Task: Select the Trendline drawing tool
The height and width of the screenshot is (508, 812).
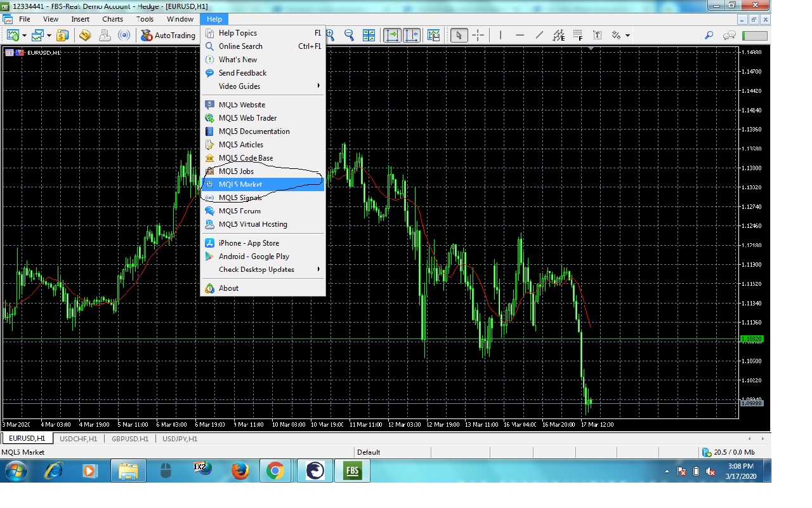Action: tap(539, 36)
